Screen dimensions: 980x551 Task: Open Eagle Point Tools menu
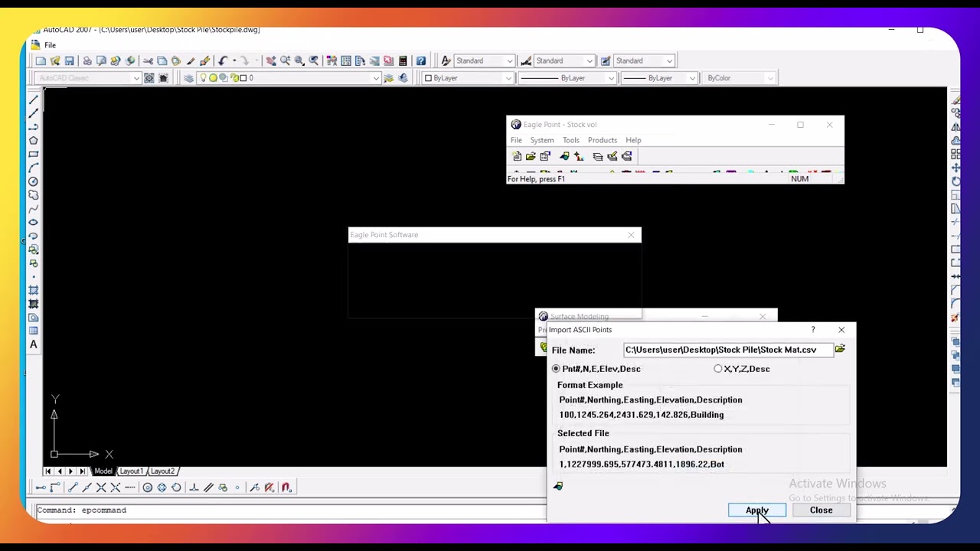pos(570,140)
